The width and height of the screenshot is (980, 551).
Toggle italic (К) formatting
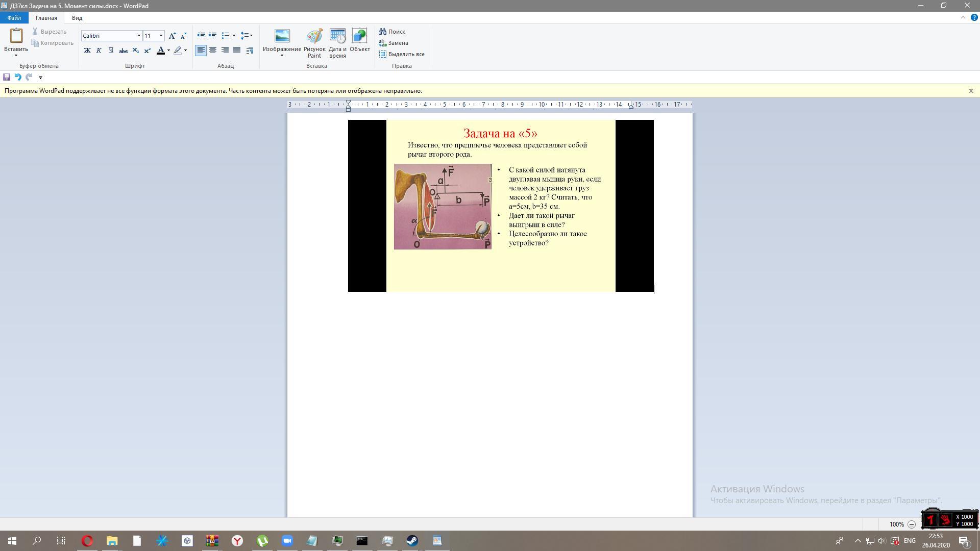99,51
